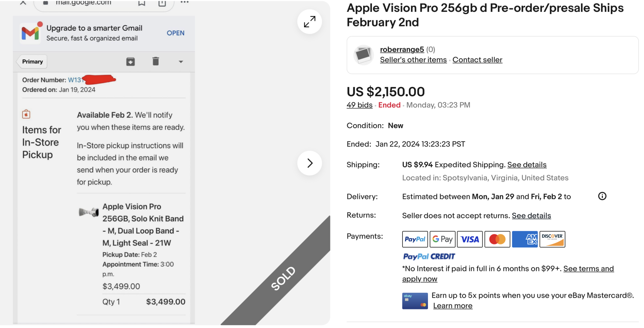644x328 pixels.
Task: Click the Discover card icon
Action: tap(552, 239)
